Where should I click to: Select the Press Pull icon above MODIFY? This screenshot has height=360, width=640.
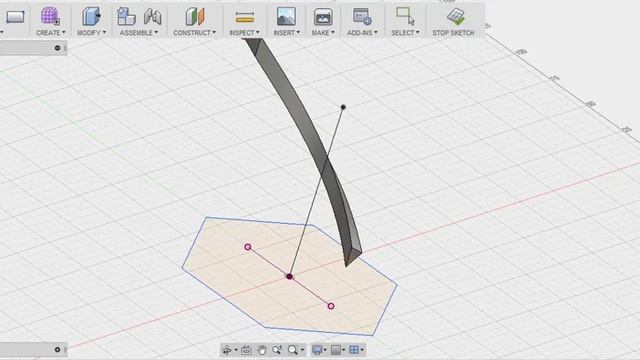click(x=91, y=16)
